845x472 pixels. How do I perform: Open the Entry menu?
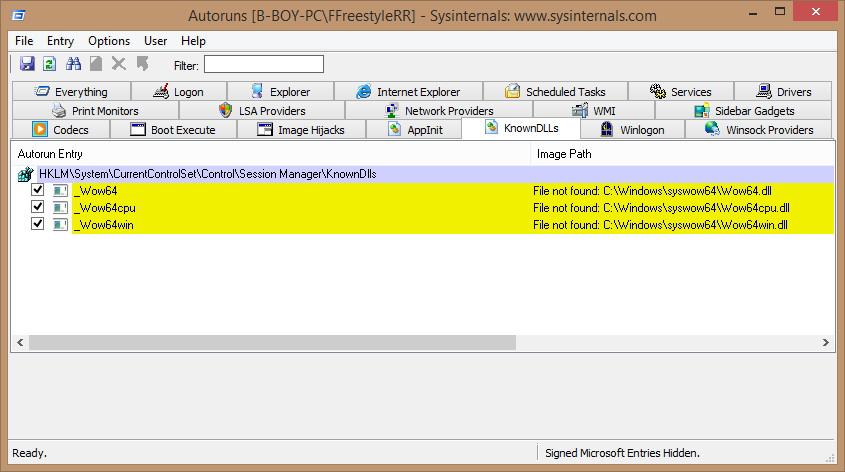coord(60,41)
